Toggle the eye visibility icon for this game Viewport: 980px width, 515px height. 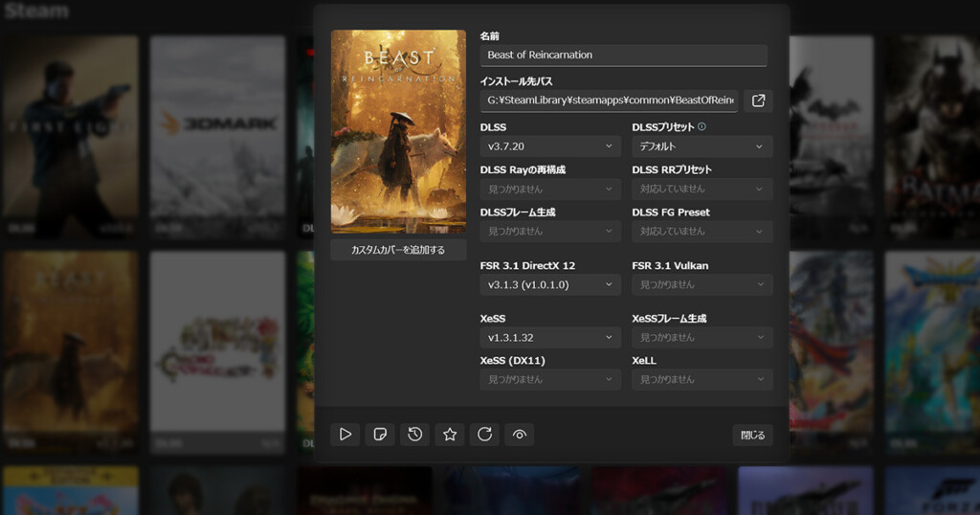click(x=520, y=435)
